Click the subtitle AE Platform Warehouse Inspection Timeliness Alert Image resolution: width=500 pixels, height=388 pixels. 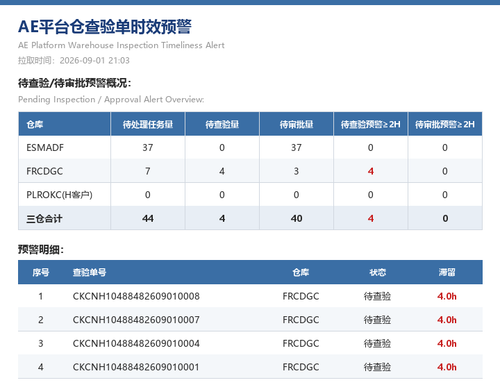point(121,45)
